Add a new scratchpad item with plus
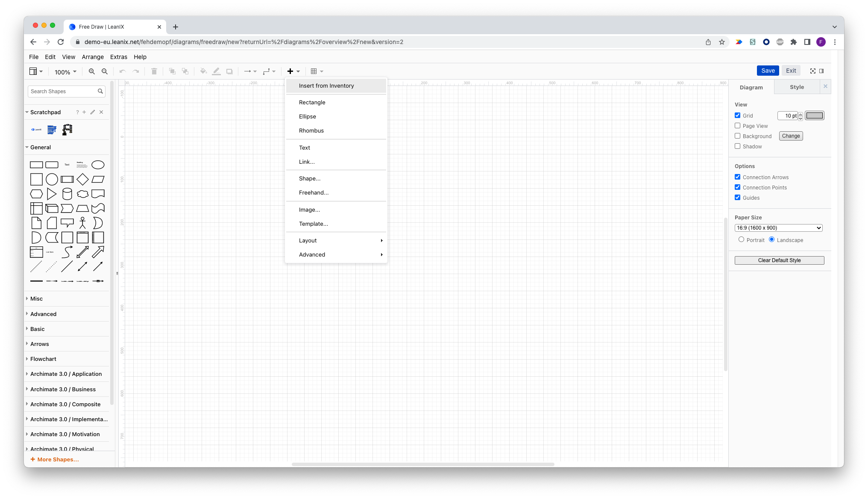Image resolution: width=868 pixels, height=499 pixels. (x=84, y=112)
